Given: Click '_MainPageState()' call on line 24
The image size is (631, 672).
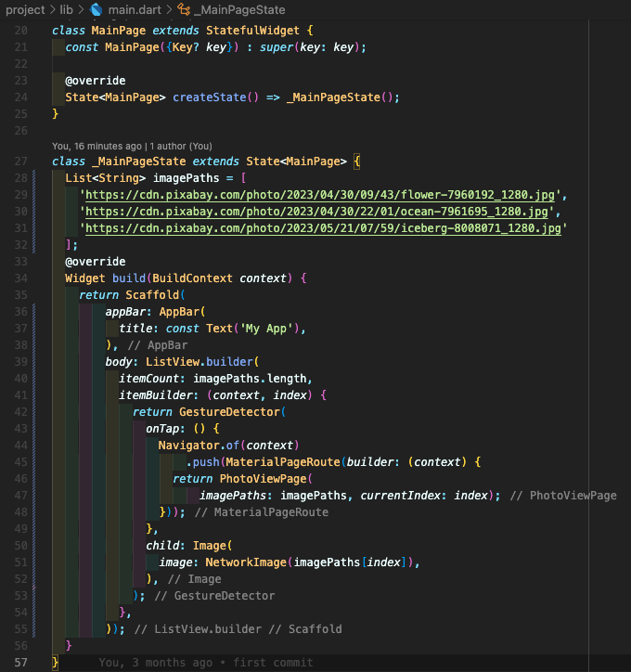Looking at the screenshot, I should click(340, 97).
